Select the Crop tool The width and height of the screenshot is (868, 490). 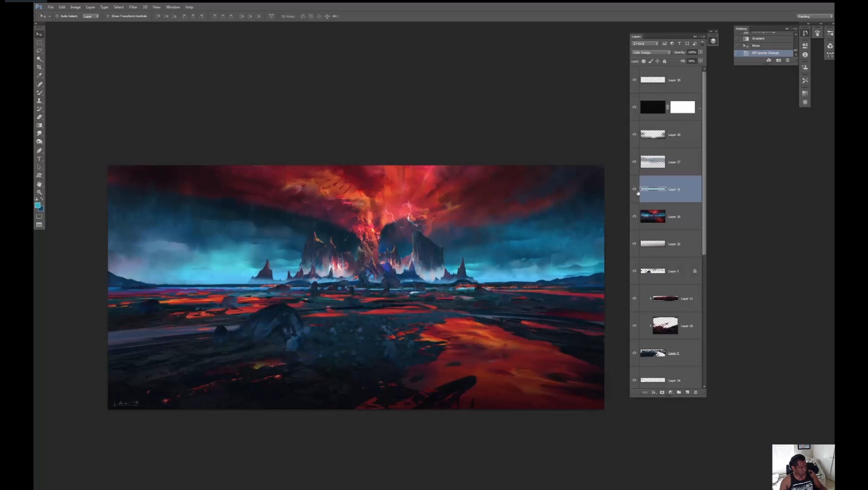pos(39,67)
